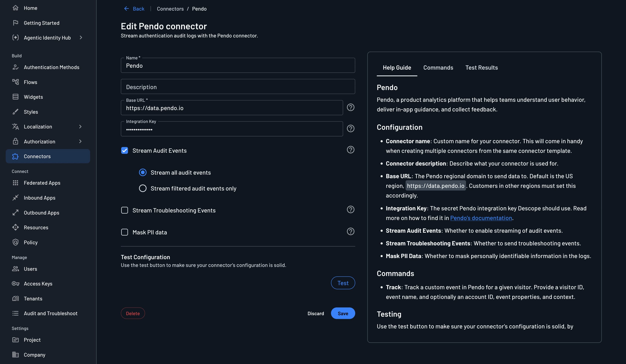
Task: Click Connectors in the breadcrumb
Action: tap(170, 9)
